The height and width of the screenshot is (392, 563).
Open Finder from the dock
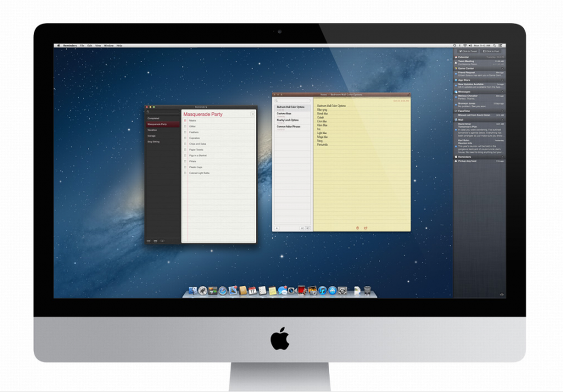point(193,290)
